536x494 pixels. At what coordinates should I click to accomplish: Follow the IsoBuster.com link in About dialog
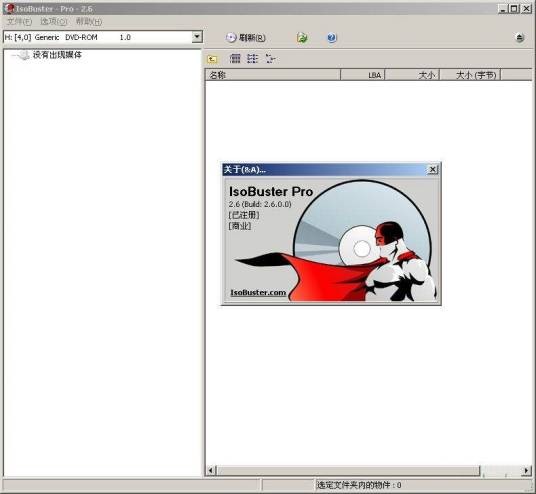(258, 293)
